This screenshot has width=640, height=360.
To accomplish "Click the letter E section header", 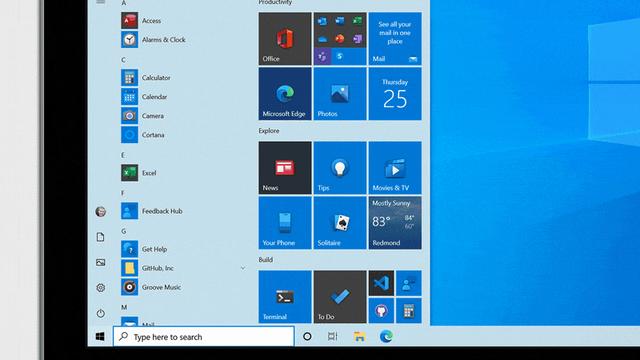I will point(123,155).
